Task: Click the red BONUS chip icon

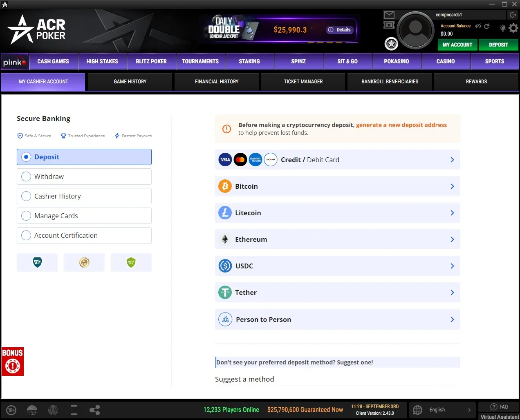Action: click(x=13, y=362)
